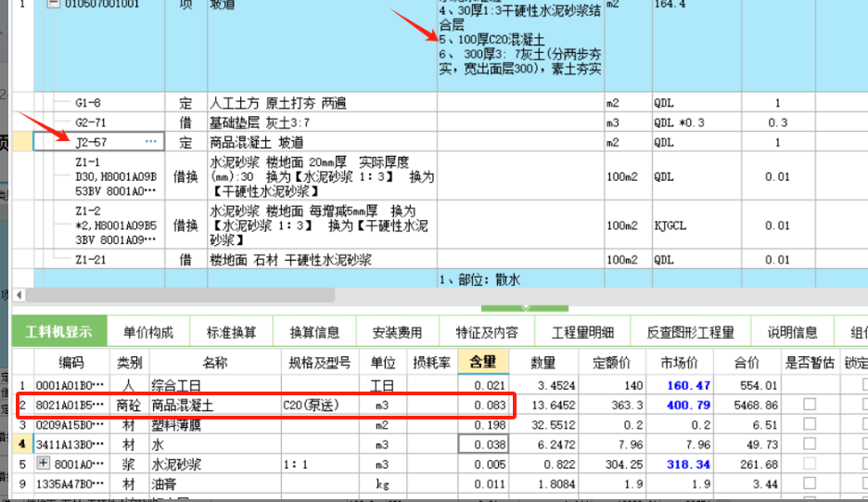Open the 标准换算 tab

point(232,332)
